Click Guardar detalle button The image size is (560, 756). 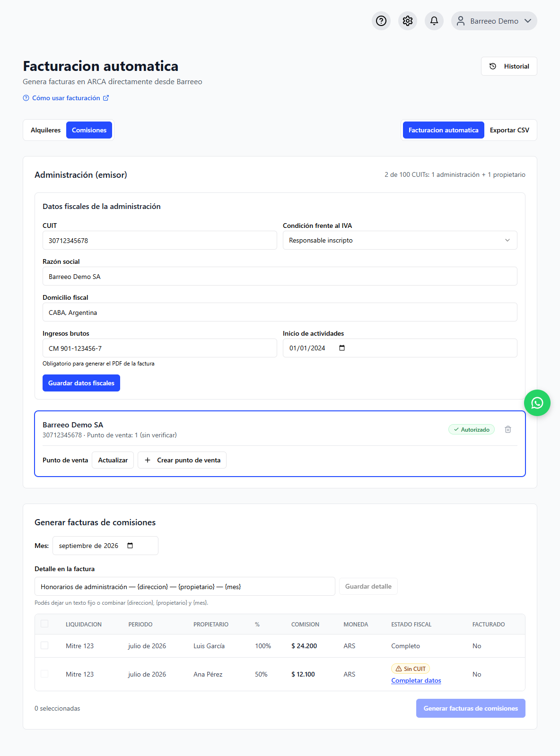[368, 586]
